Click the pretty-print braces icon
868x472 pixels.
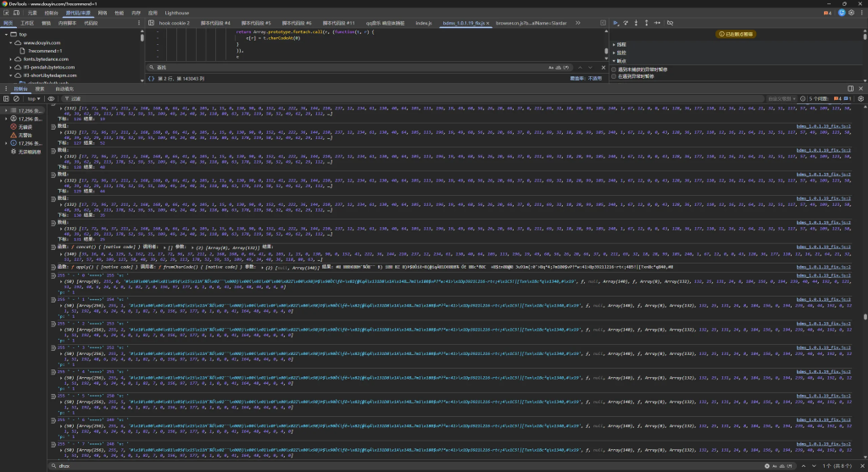point(151,78)
